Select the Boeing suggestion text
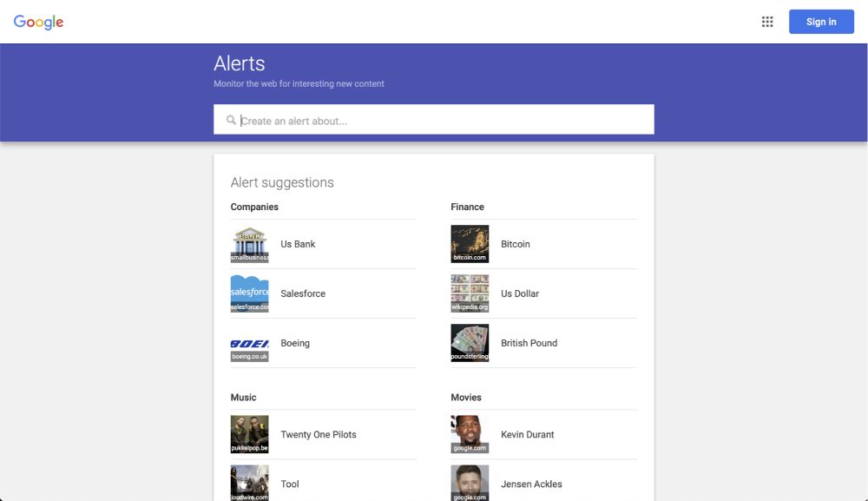This screenshot has width=868, height=501. point(295,343)
